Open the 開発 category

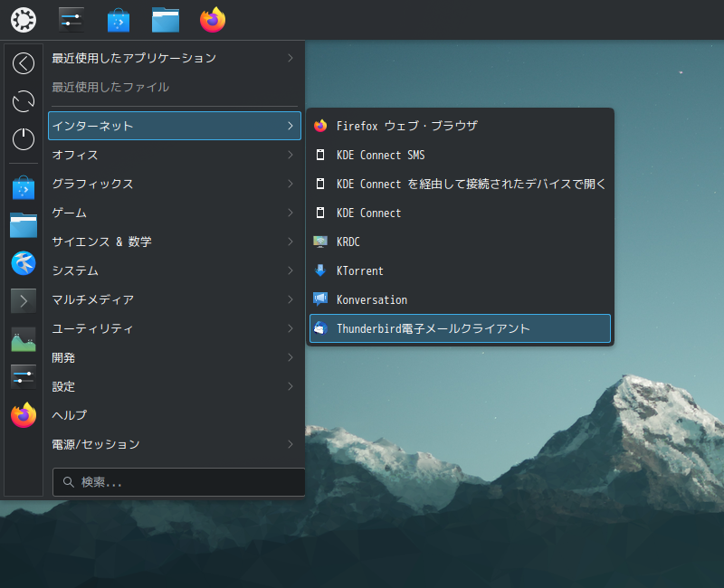pos(175,357)
